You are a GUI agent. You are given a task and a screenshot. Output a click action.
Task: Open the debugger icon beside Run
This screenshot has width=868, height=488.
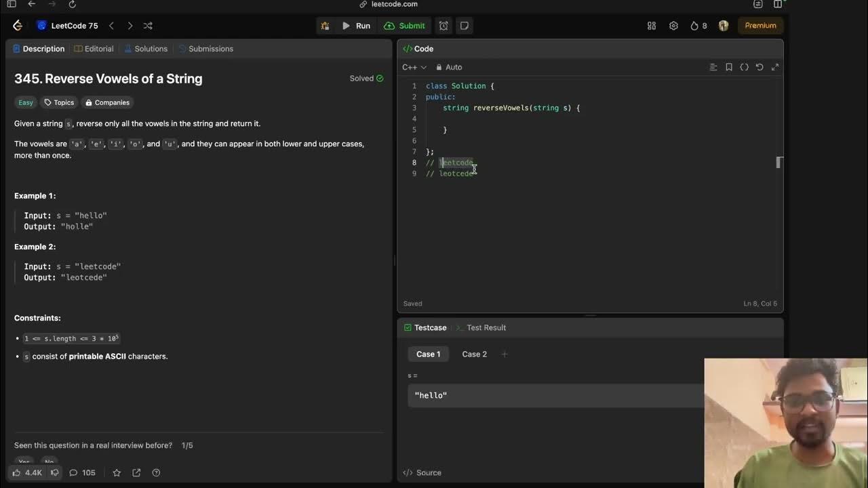point(325,26)
